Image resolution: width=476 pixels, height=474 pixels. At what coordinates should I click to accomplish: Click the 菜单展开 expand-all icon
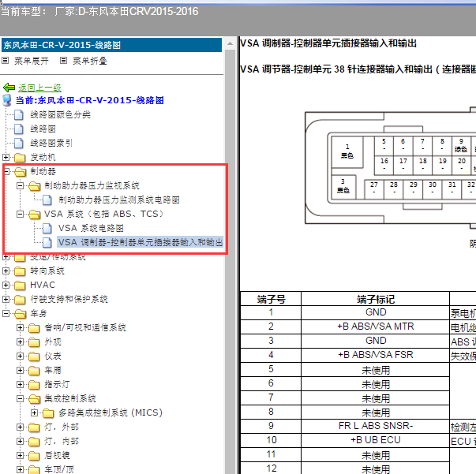pyautogui.click(x=6, y=61)
